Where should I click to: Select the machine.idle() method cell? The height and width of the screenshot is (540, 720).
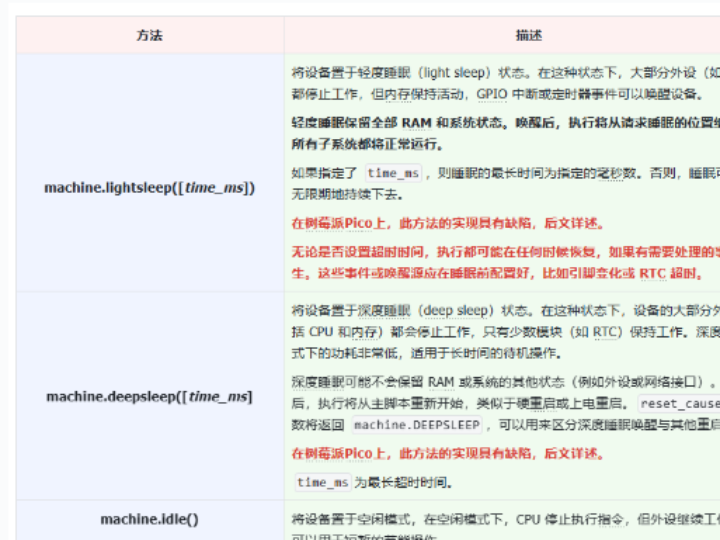click(x=150, y=519)
